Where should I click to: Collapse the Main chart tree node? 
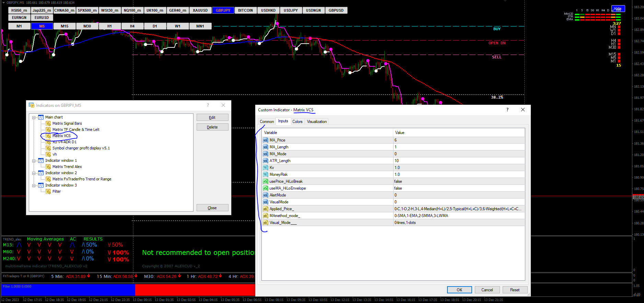34,117
